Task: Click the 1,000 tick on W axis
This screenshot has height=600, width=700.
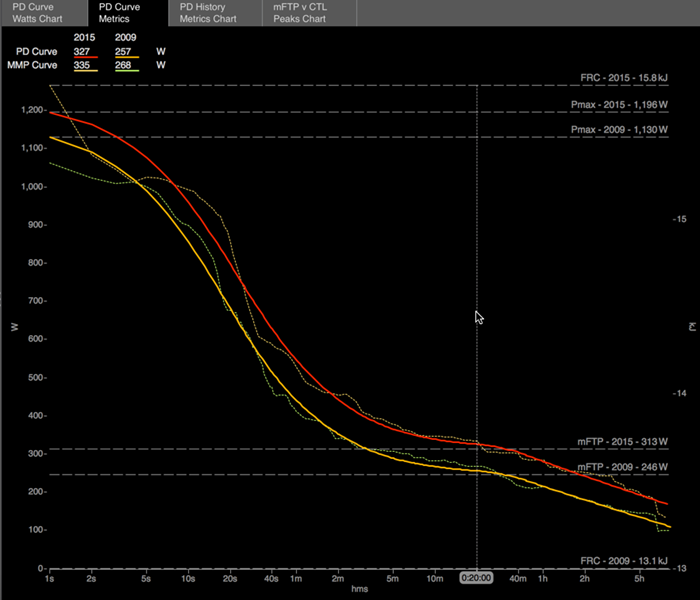Action: tap(32, 187)
